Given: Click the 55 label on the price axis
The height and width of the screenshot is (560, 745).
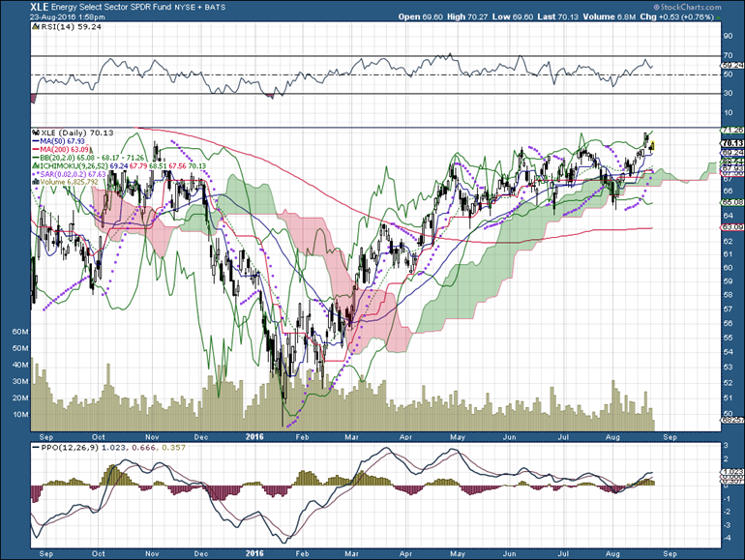Looking at the screenshot, I should click(x=728, y=338).
